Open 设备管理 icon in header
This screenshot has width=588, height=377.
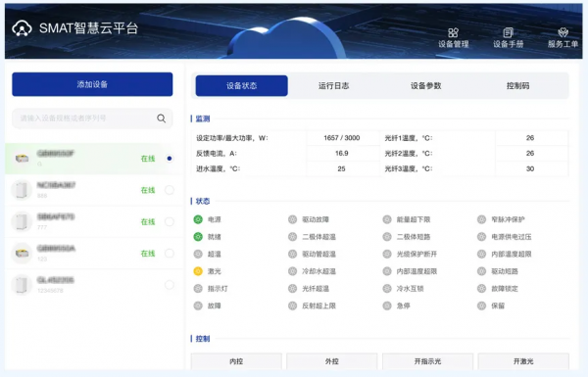pos(453,33)
